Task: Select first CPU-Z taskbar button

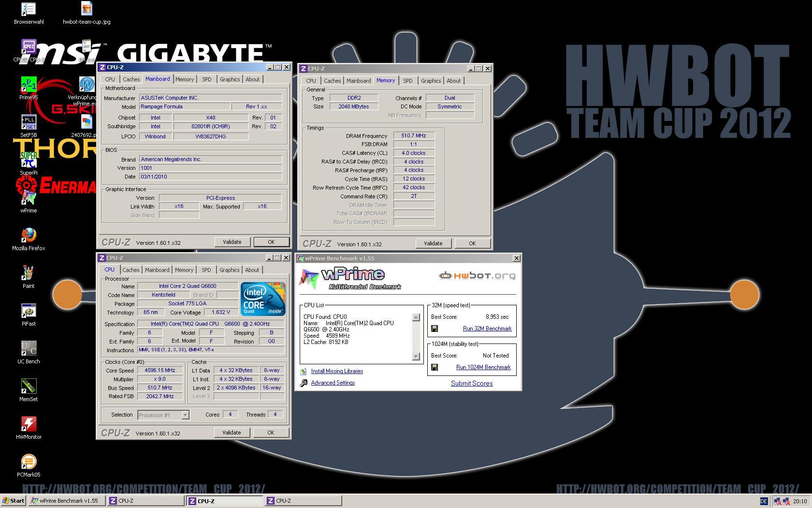Action: pos(145,501)
